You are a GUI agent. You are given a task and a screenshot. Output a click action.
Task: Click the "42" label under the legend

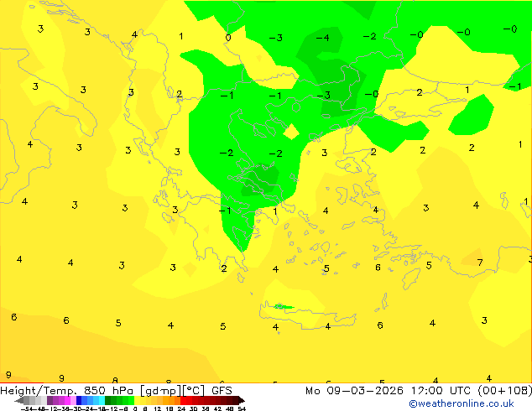tap(218, 408)
